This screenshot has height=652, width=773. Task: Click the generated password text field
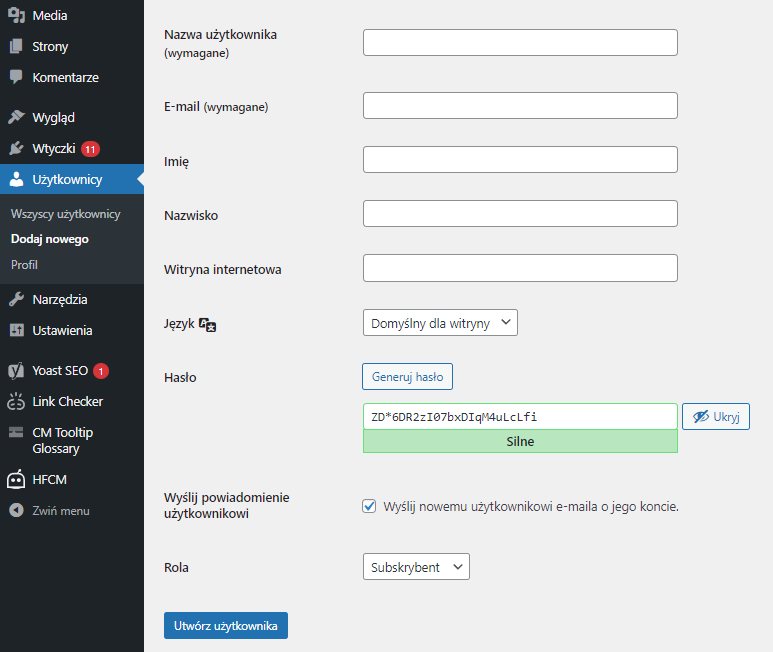(x=520, y=416)
